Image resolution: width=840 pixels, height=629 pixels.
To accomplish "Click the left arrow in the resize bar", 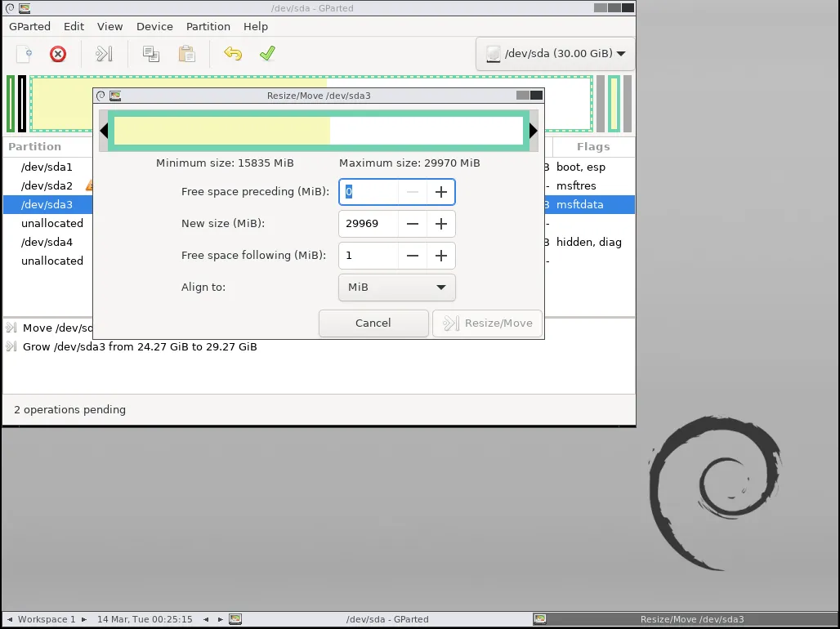I will tap(104, 130).
